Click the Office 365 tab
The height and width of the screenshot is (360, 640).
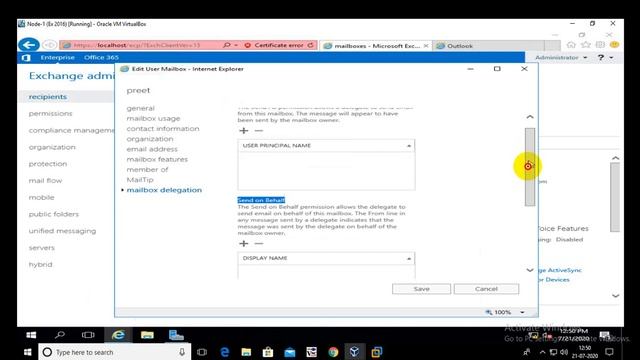pos(101,58)
